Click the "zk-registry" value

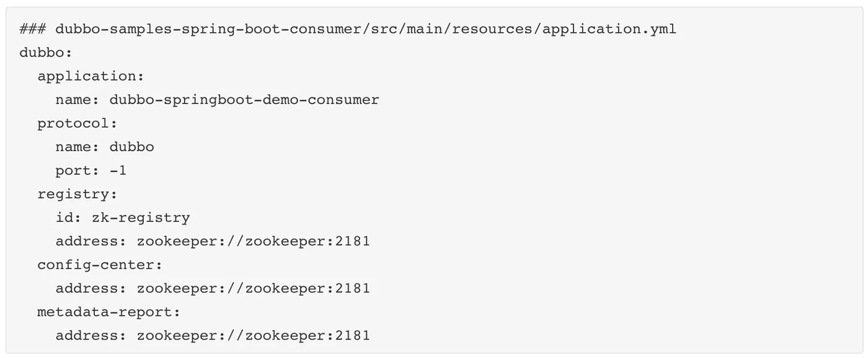140,217
